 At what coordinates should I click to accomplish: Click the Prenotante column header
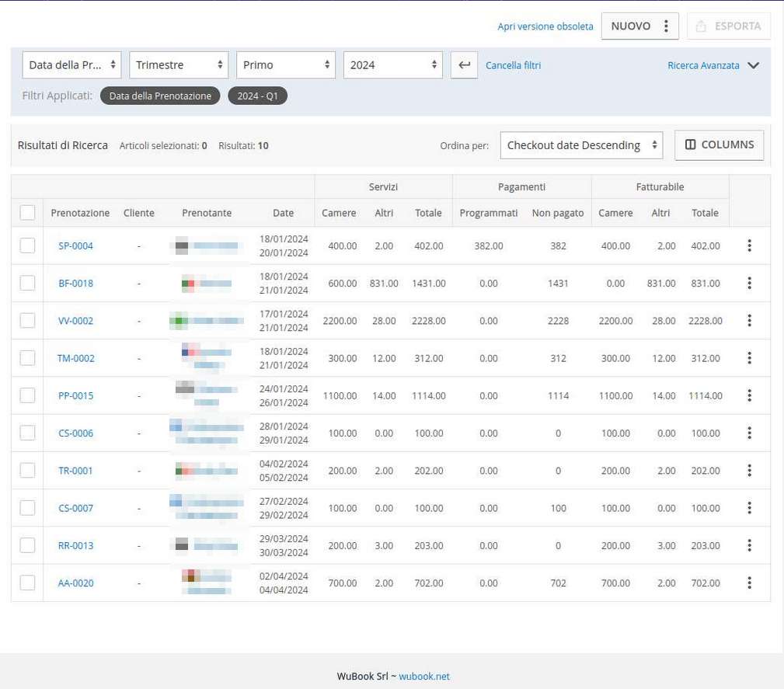click(x=207, y=213)
